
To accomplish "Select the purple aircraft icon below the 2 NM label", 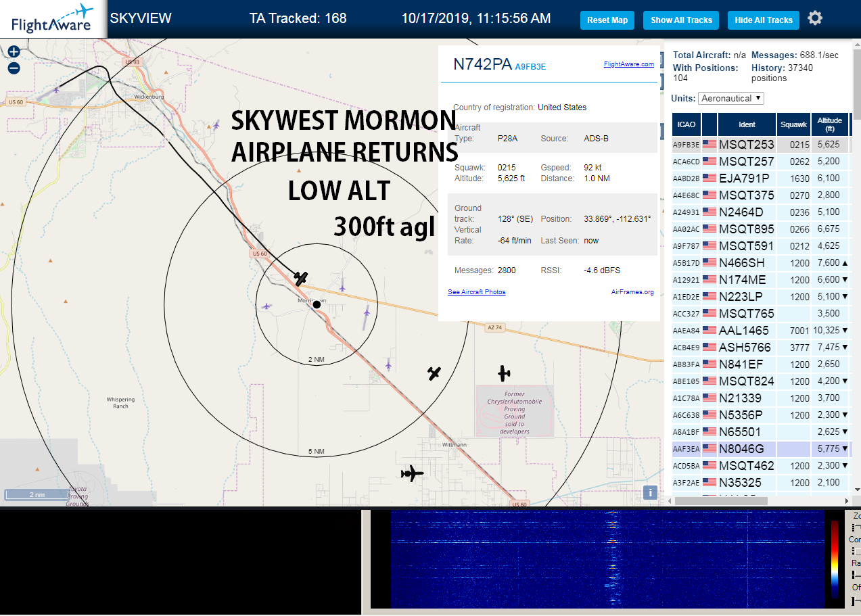I will coord(388,365).
